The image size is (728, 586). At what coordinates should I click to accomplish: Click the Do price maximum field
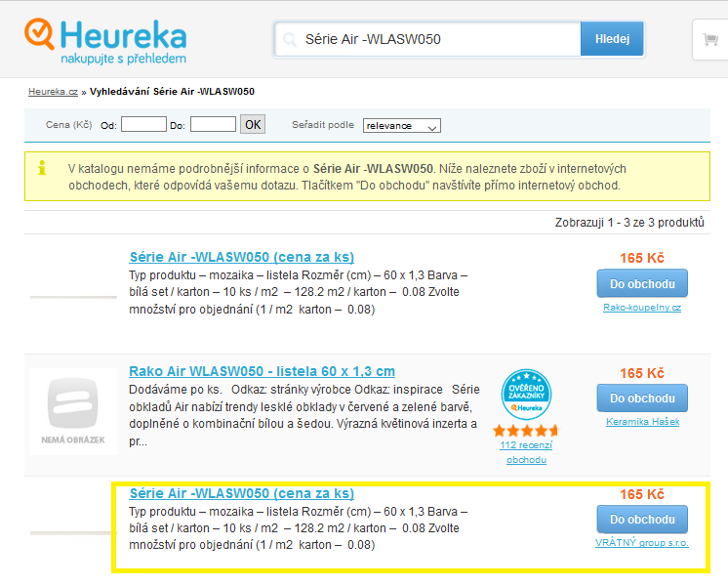[x=213, y=125]
